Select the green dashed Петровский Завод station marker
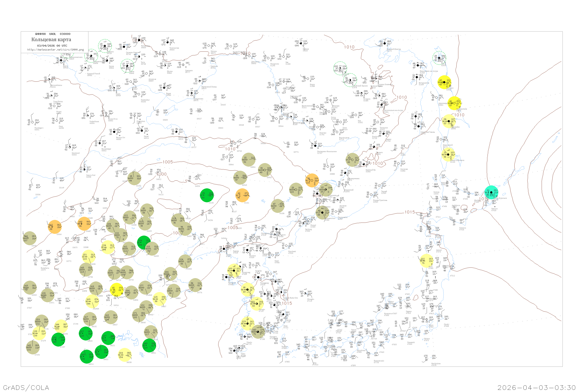Image resolution: width=588 pixels, height=392 pixels. point(91,56)
